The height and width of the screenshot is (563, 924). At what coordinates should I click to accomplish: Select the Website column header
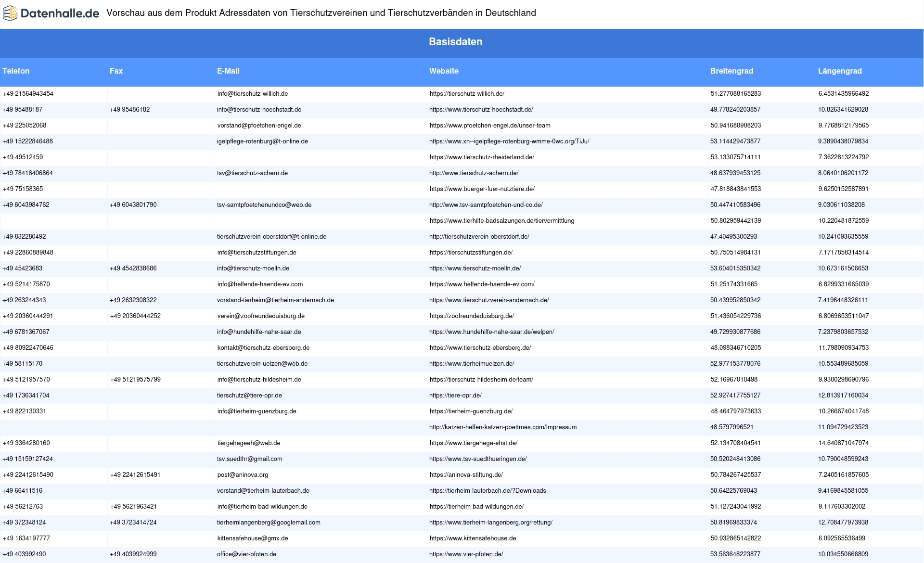click(x=444, y=71)
